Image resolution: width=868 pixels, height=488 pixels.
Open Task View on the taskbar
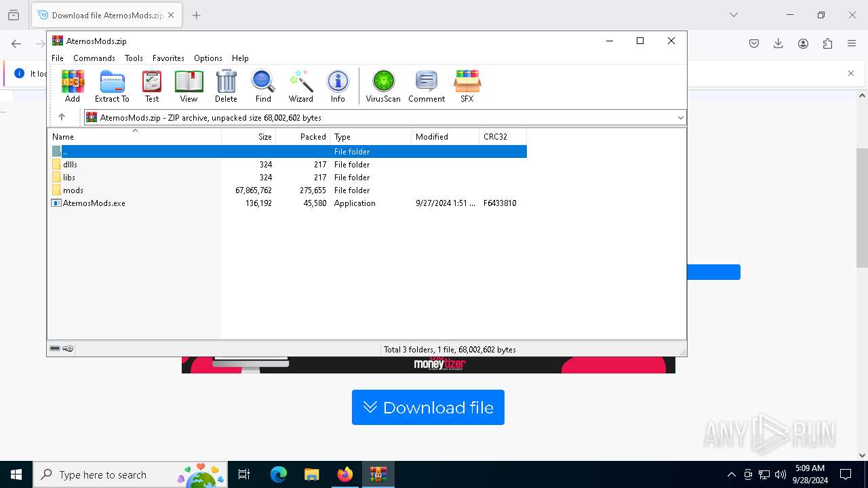244,474
